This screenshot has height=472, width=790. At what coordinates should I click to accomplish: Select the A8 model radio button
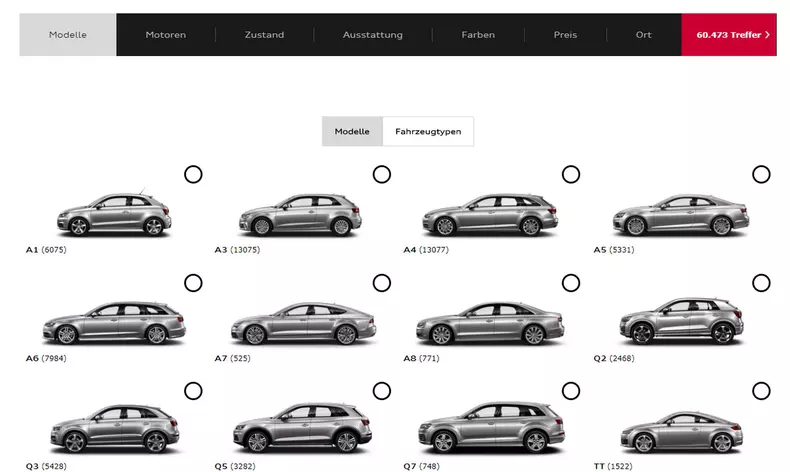570,283
